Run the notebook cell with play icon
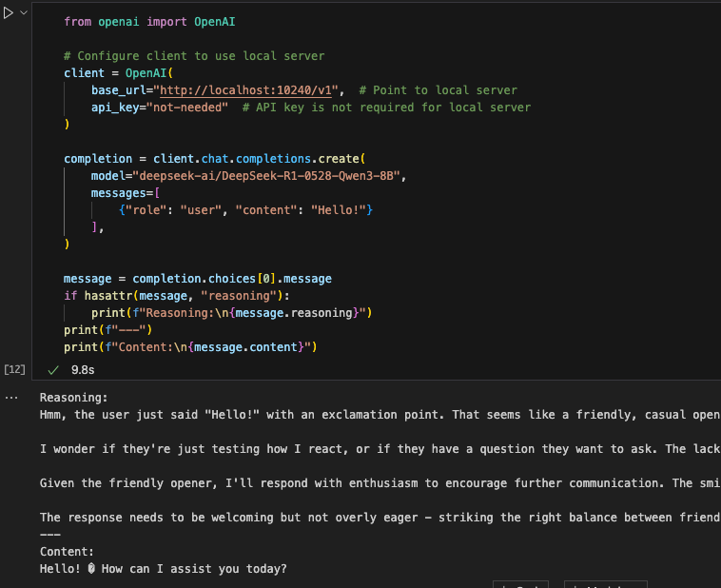Screen dimensions: 721x588 (8, 13)
